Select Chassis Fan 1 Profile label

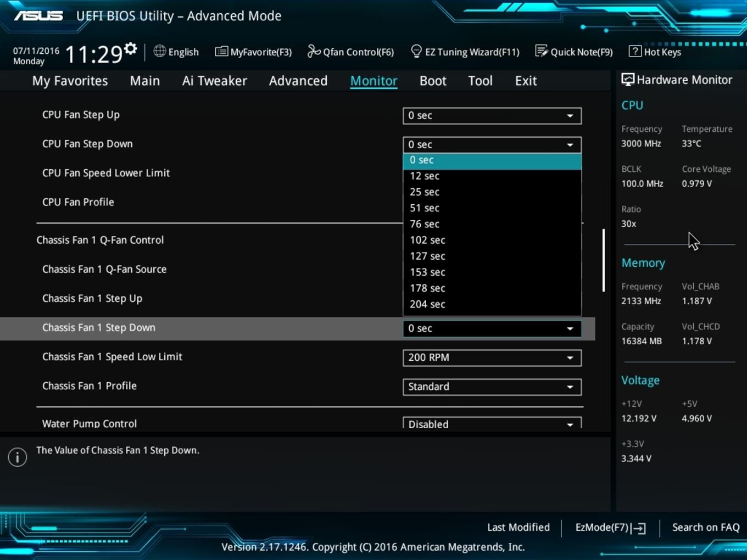(x=90, y=385)
